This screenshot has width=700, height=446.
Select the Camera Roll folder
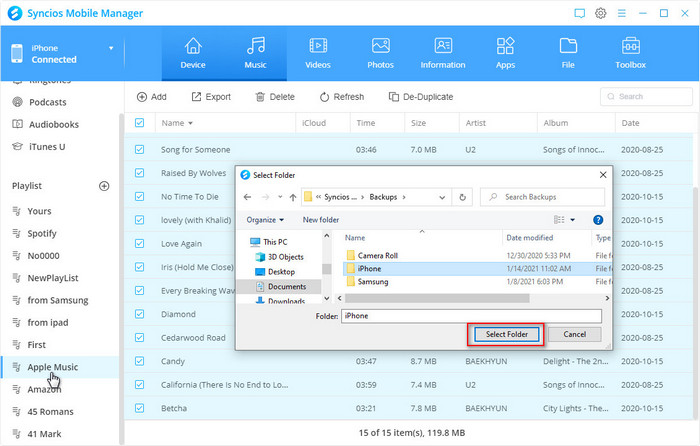pos(377,255)
